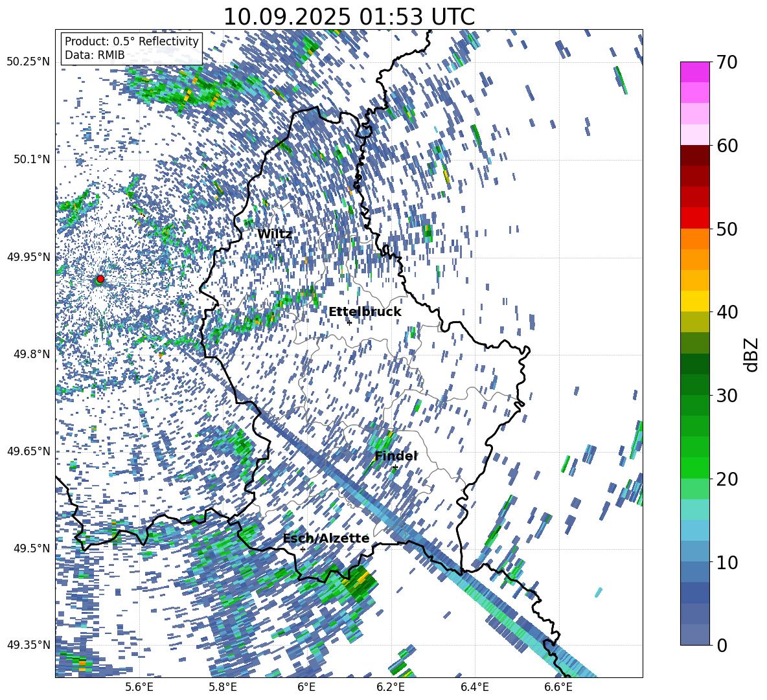Click the 30 label on the colorbar
Screen dimensions: 767x700
click(x=727, y=396)
